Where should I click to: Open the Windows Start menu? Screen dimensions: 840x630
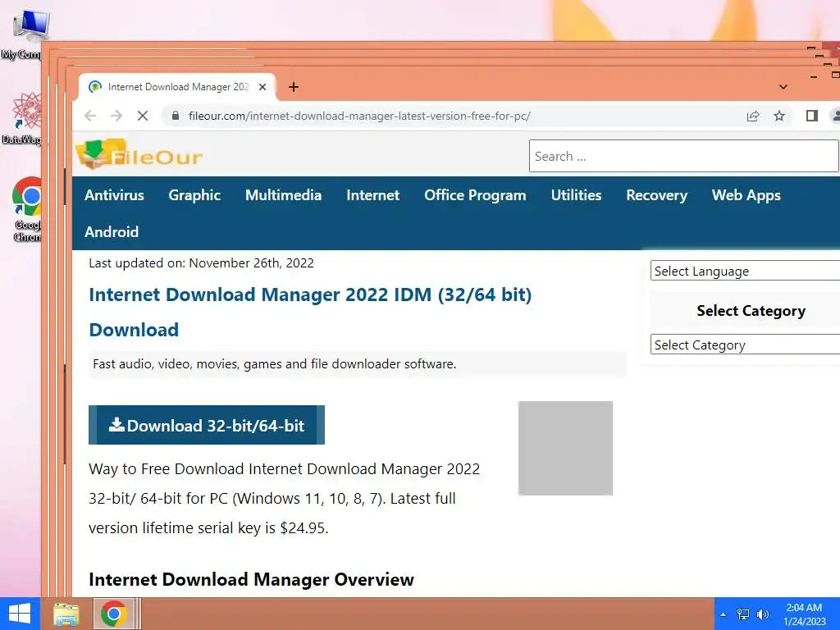click(x=20, y=614)
